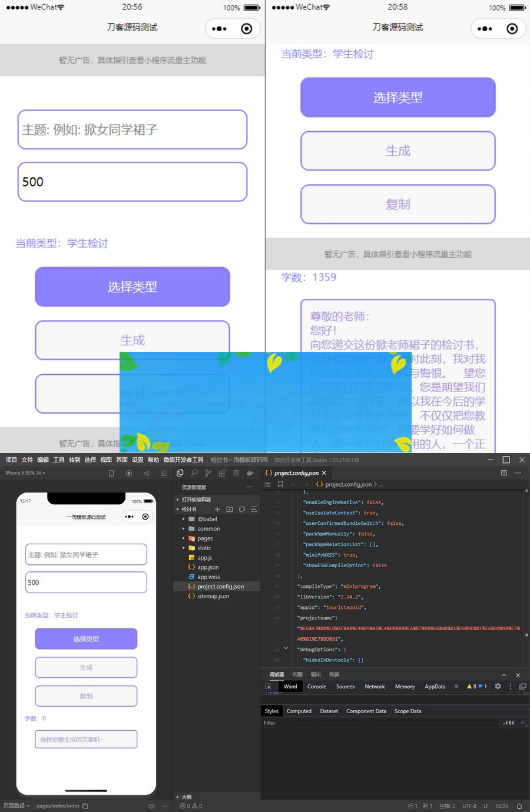Image resolution: width=530 pixels, height=812 pixels.
Task: Expand the common folder
Action: click(184, 528)
